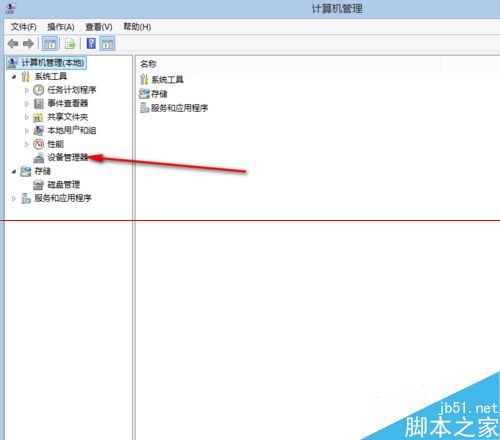The width and height of the screenshot is (500, 440).
Task: Select 存储 text in right pane list
Action: coord(159,94)
